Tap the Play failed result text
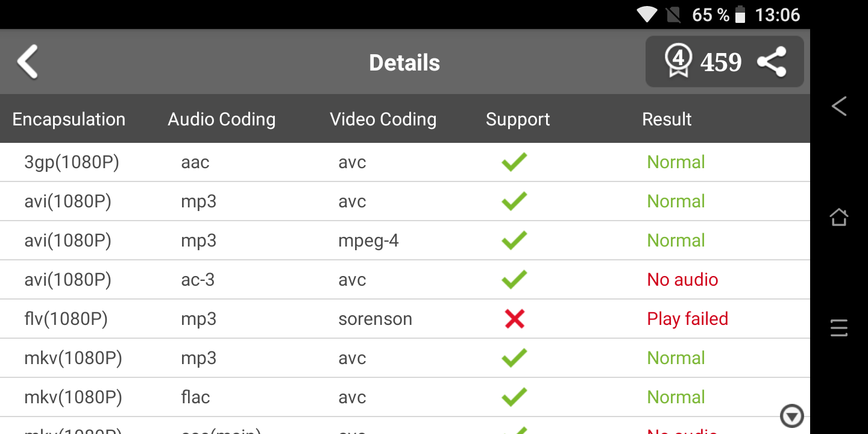This screenshot has height=434, width=868. tap(687, 319)
